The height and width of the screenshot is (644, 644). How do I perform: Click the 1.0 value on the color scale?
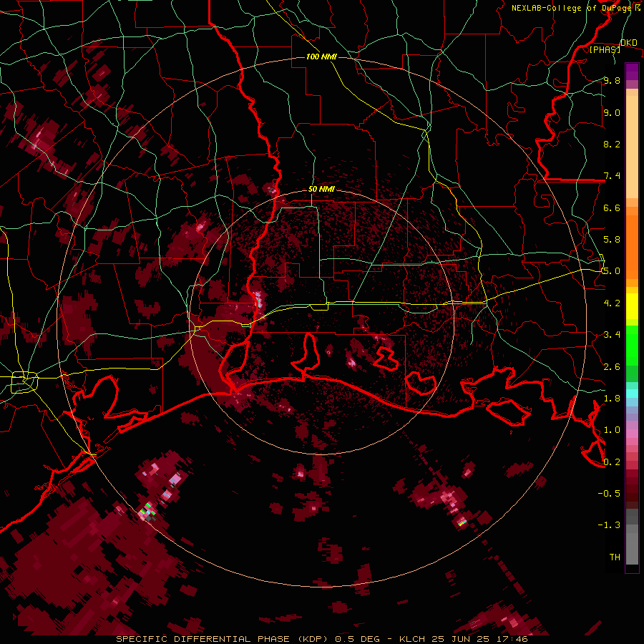pos(612,430)
